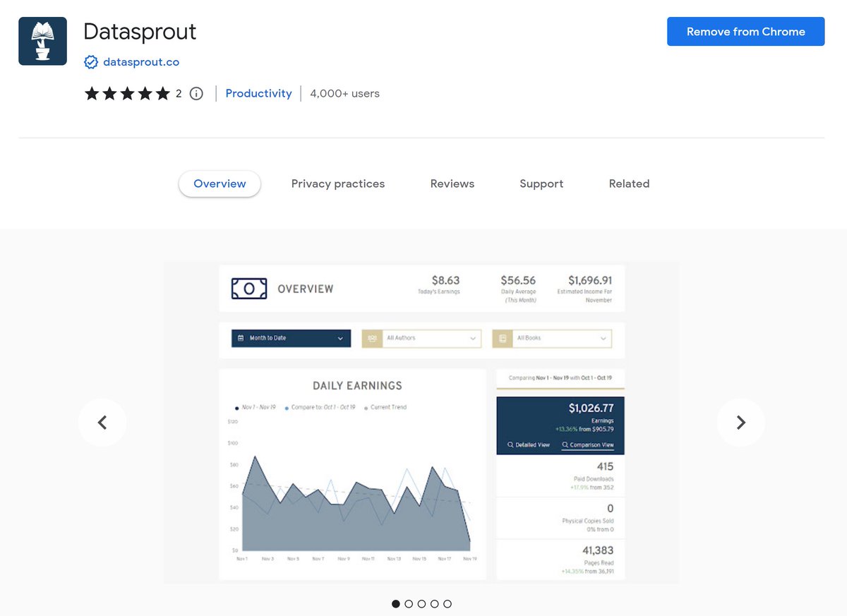Click the Datasprout title text
This screenshot has height=616, width=847.
pyautogui.click(x=140, y=32)
